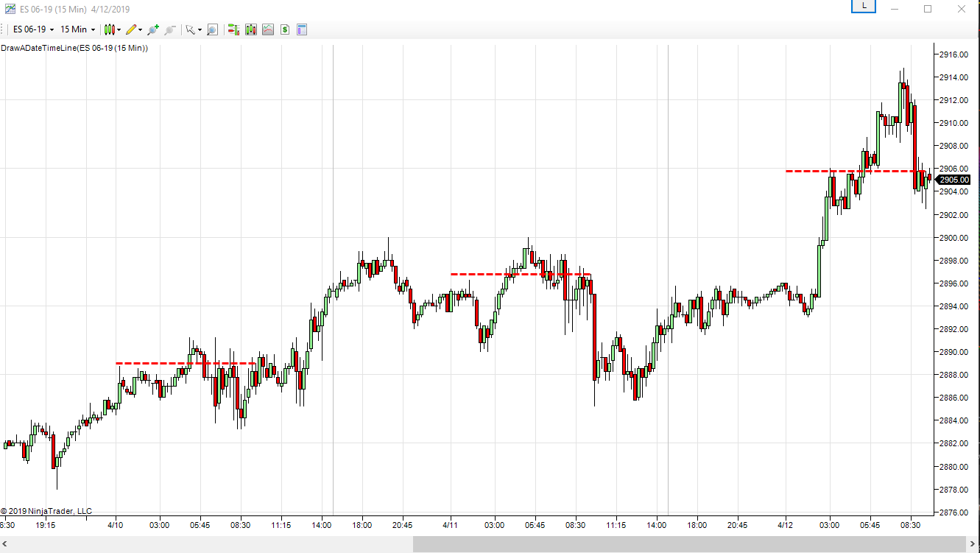Click the 2878.00 price axis label
Viewport: 980px width, 553px height.
click(954, 490)
